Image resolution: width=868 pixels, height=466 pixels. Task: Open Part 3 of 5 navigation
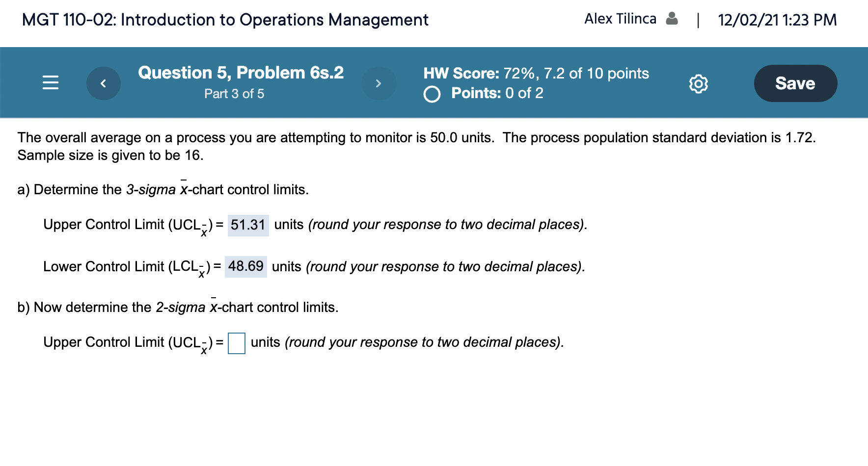pyautogui.click(x=234, y=94)
